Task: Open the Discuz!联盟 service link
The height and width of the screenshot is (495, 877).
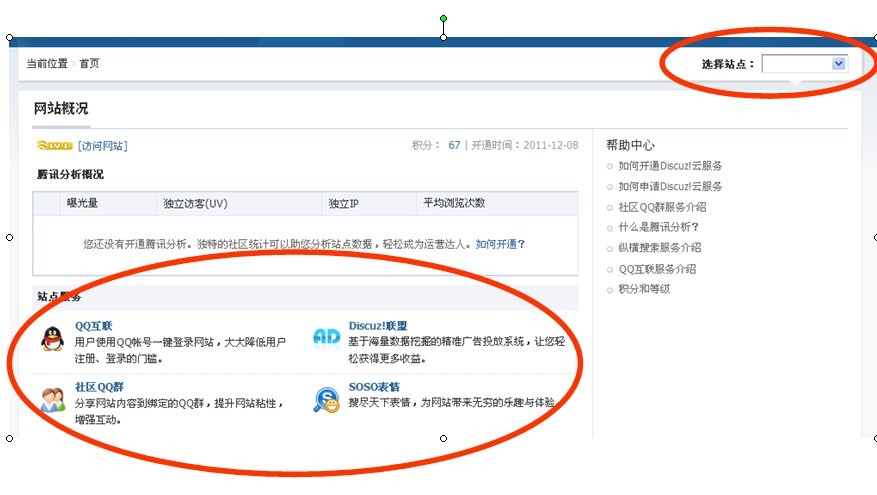Action: [x=378, y=326]
